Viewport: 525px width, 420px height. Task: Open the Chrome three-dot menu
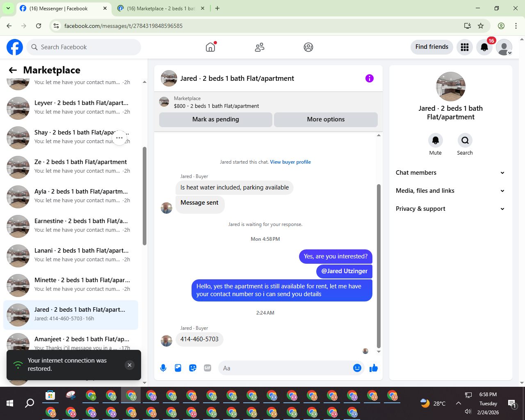click(x=516, y=26)
